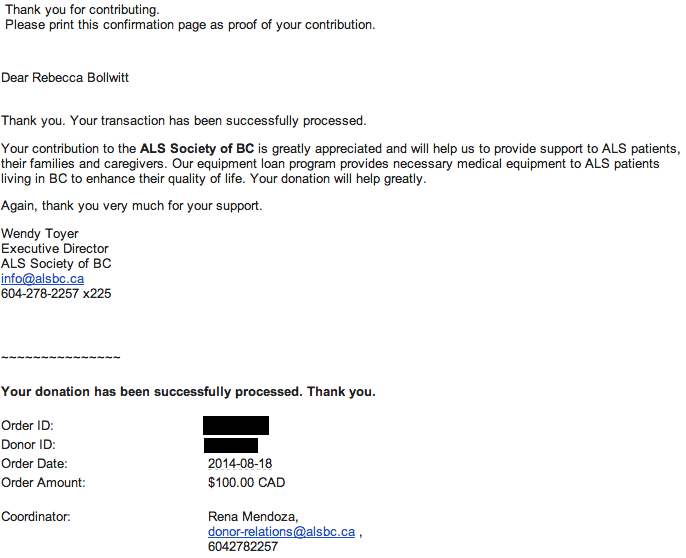Click the donor-relations@alsbc.ca link
Viewport: 686px width, 558px height.
click(281, 532)
